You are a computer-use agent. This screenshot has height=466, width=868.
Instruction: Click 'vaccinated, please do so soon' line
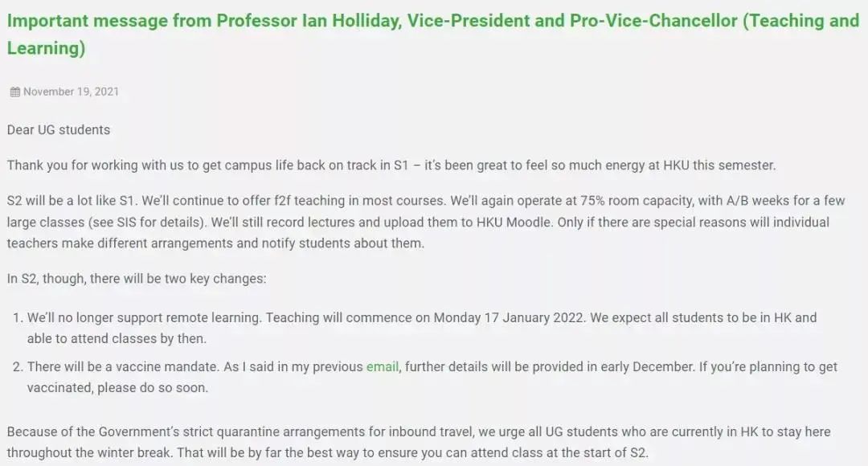(x=118, y=388)
